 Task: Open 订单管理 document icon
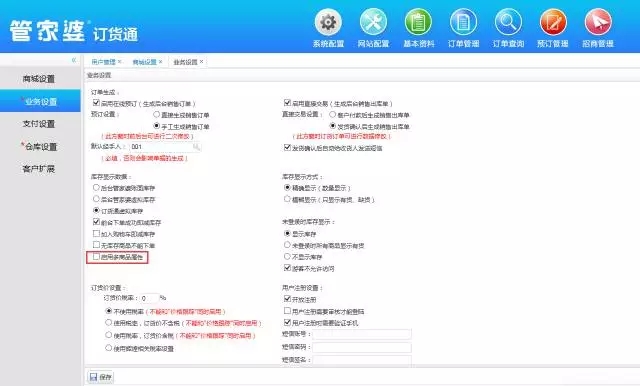pos(463,22)
